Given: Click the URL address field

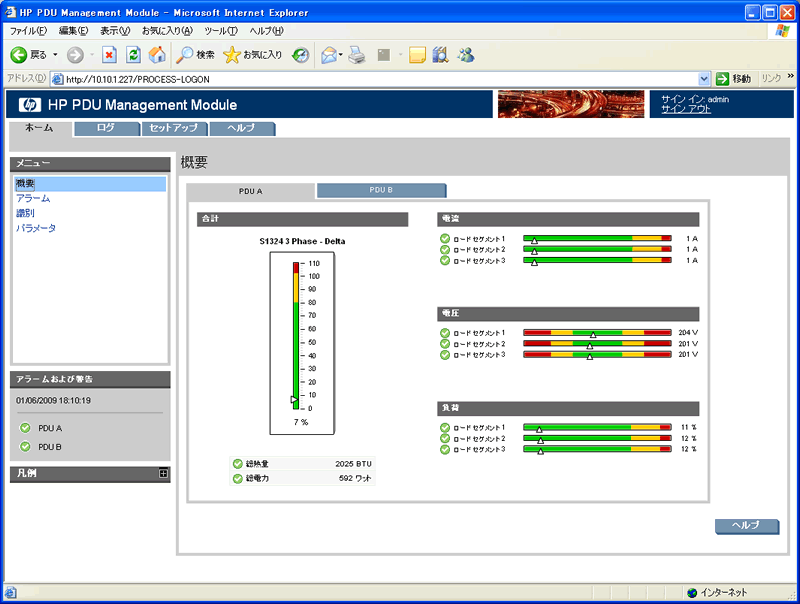Looking at the screenshot, I should click(x=380, y=78).
